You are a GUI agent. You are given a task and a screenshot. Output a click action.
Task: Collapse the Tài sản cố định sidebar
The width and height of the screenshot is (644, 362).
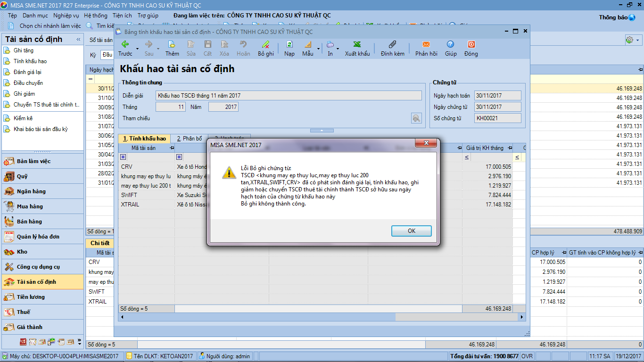pos(78,40)
